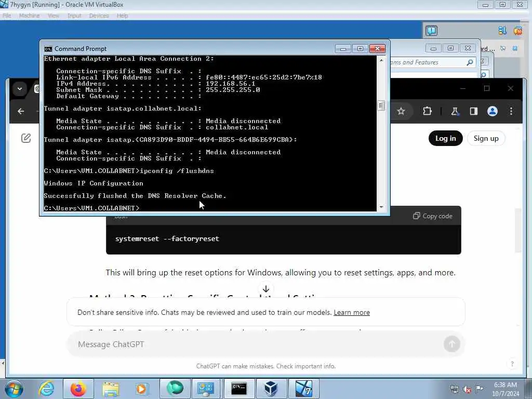Click the Log in button
The height and width of the screenshot is (399, 532).
click(x=445, y=138)
